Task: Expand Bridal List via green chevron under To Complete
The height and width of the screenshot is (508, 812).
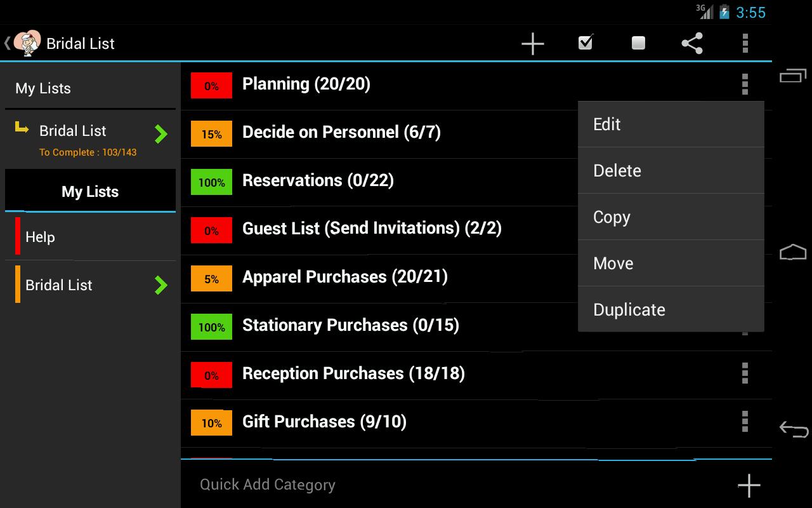Action: (x=161, y=134)
